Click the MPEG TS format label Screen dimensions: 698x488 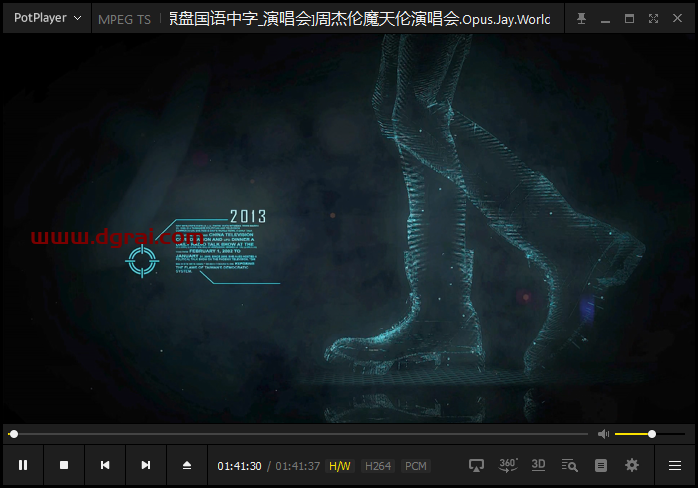(x=124, y=20)
